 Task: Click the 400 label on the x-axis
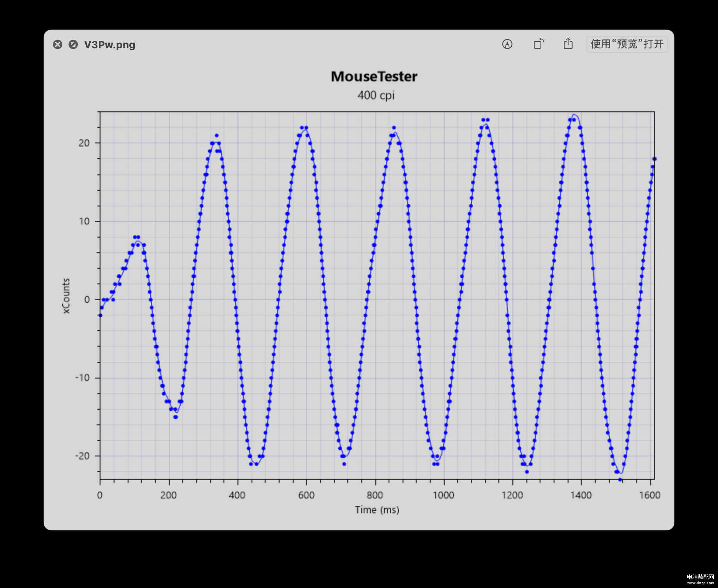237,495
